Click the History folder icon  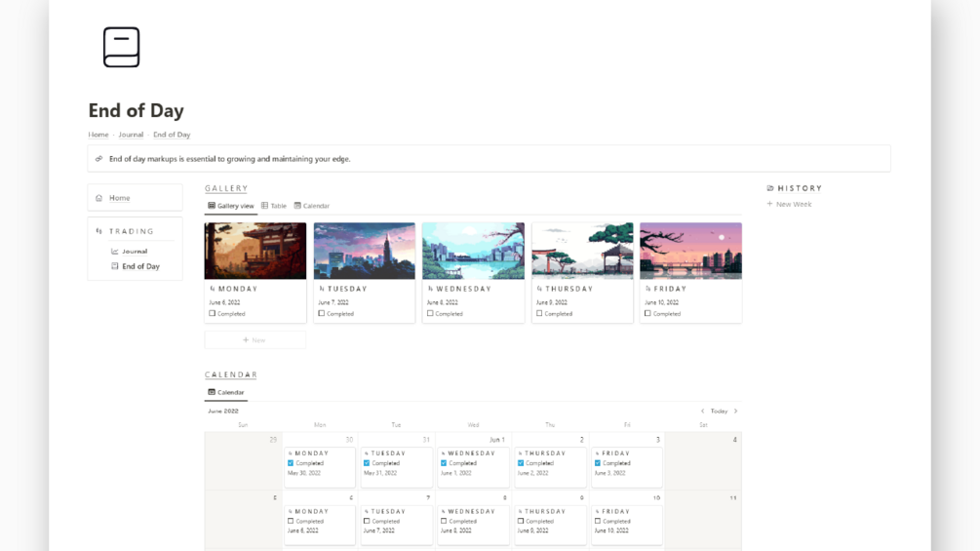(770, 188)
